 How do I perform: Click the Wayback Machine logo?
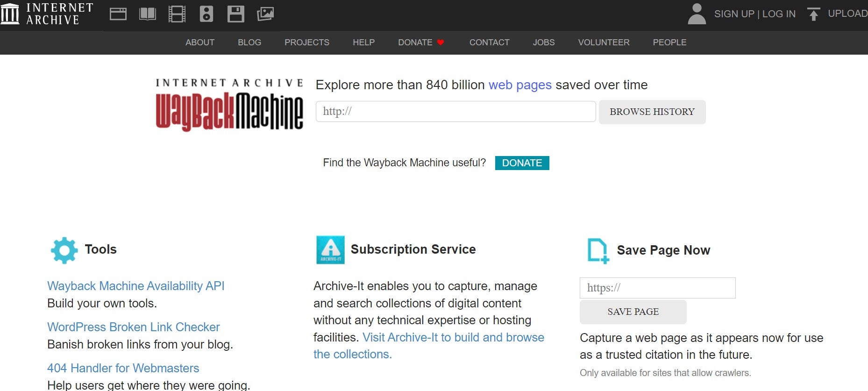pos(229,105)
